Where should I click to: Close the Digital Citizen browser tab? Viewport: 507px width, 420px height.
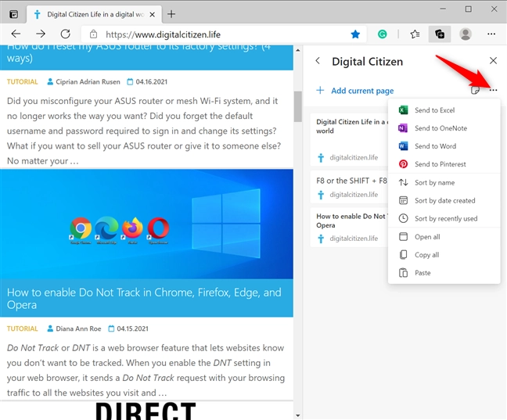click(153, 15)
